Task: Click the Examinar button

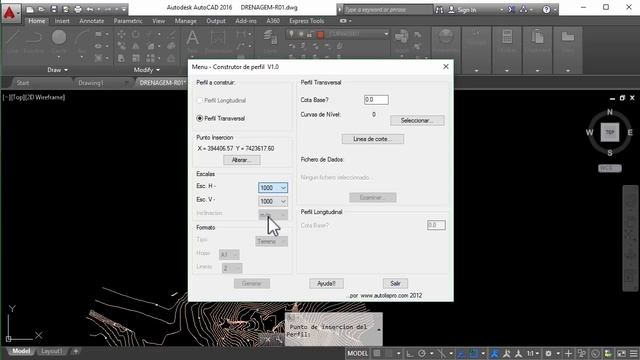Action: point(373,198)
